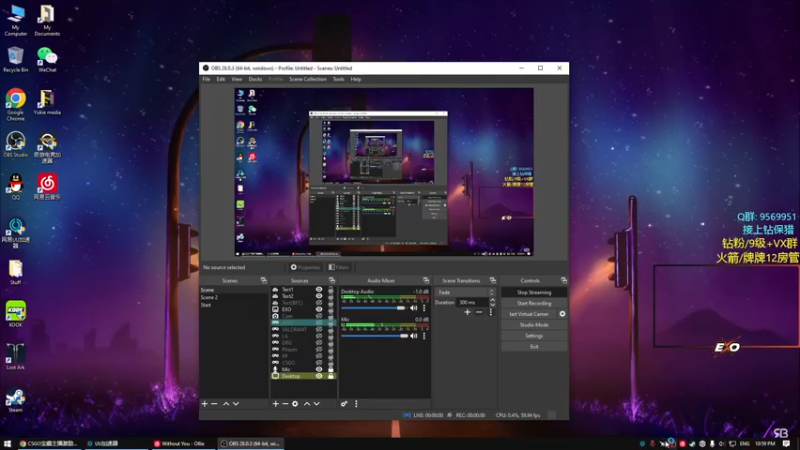Open Virtual Camera settings gear icon
This screenshot has height=450, width=800.
[x=562, y=314]
